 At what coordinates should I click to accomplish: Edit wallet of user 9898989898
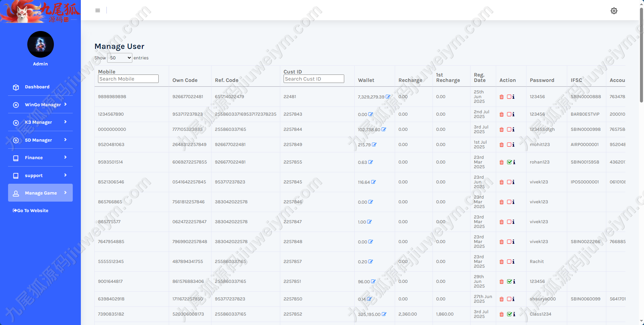(x=388, y=97)
